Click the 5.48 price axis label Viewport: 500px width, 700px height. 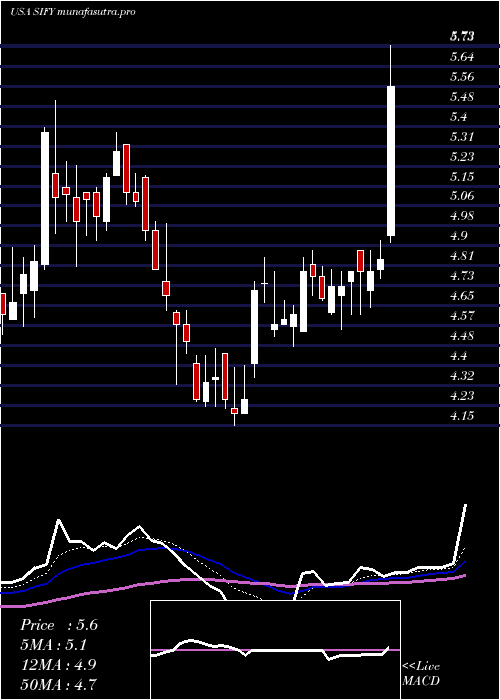[x=462, y=97]
